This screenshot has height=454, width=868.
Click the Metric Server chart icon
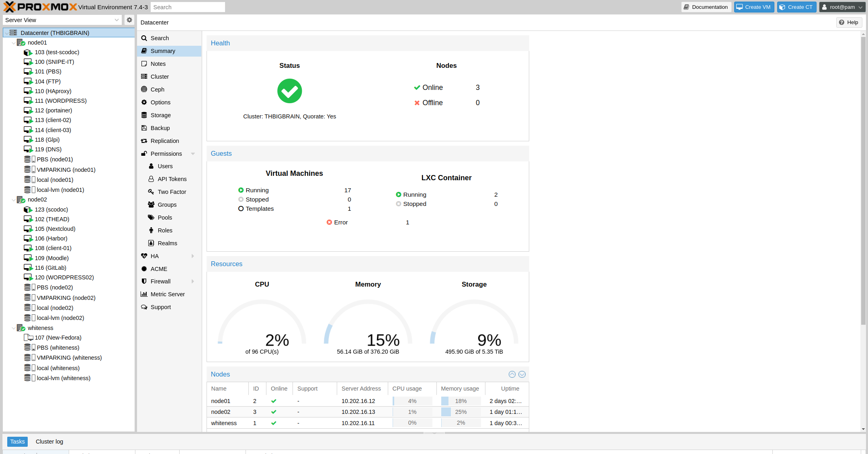click(144, 294)
